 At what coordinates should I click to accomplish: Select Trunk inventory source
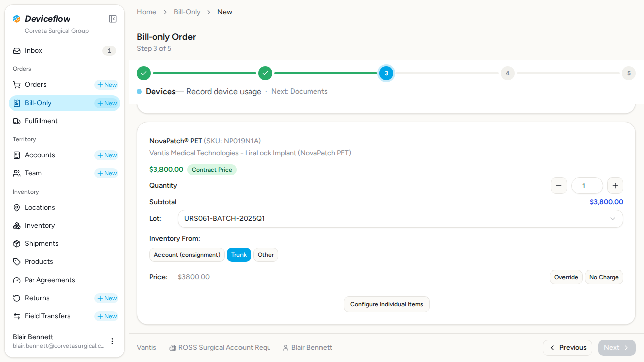(239, 255)
